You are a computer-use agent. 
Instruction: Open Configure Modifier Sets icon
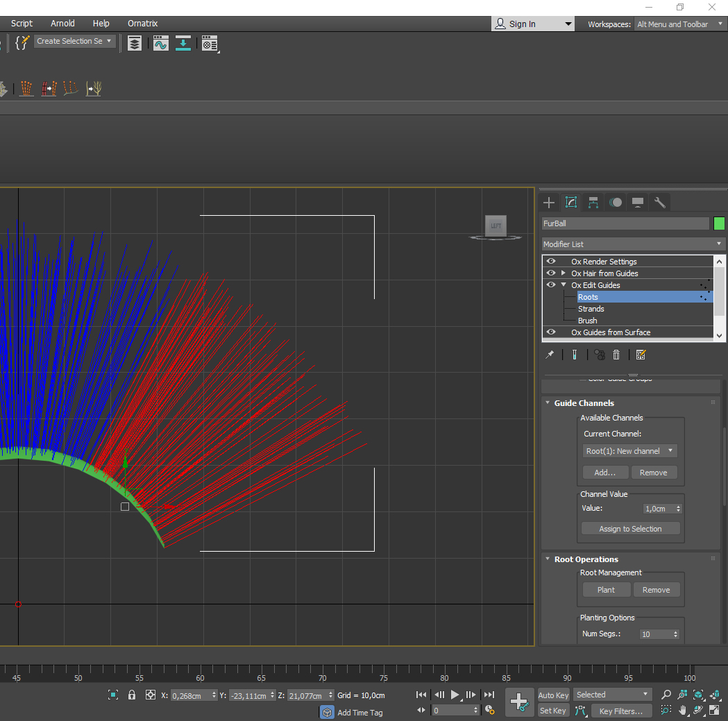pos(641,355)
